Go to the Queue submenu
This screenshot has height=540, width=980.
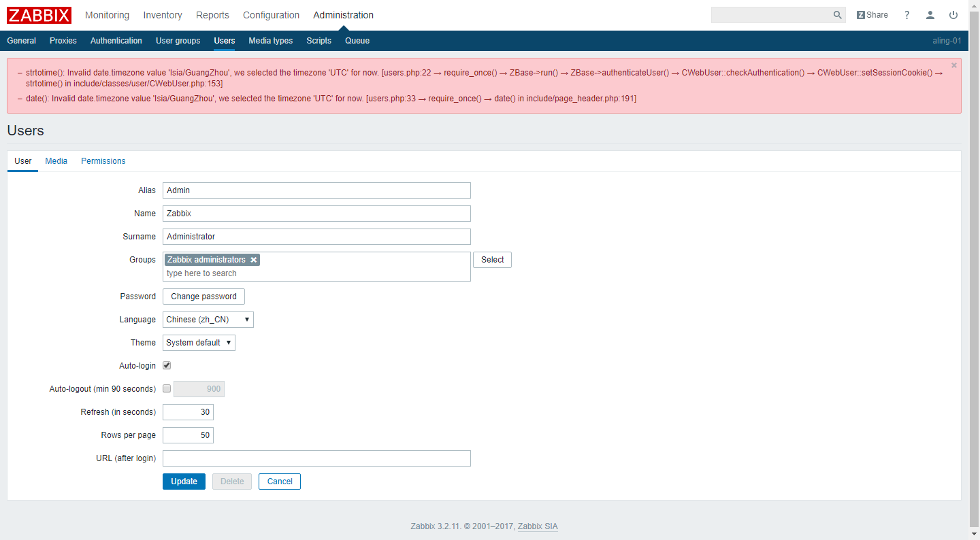[x=357, y=41]
